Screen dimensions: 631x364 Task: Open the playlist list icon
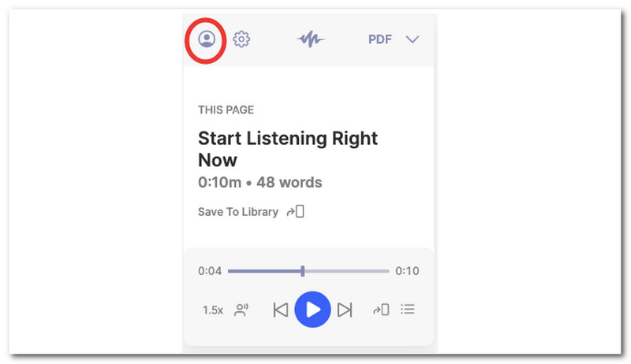pos(408,310)
